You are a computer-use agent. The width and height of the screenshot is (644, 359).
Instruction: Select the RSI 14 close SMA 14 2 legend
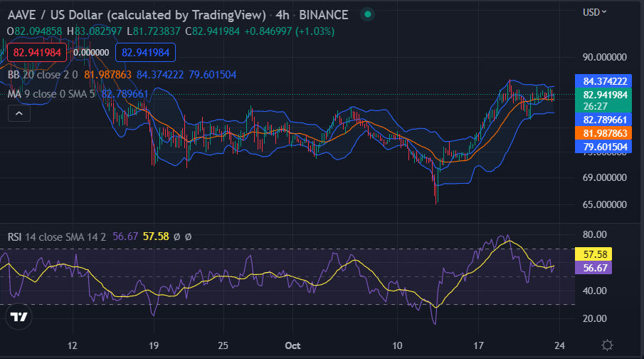[57, 237]
